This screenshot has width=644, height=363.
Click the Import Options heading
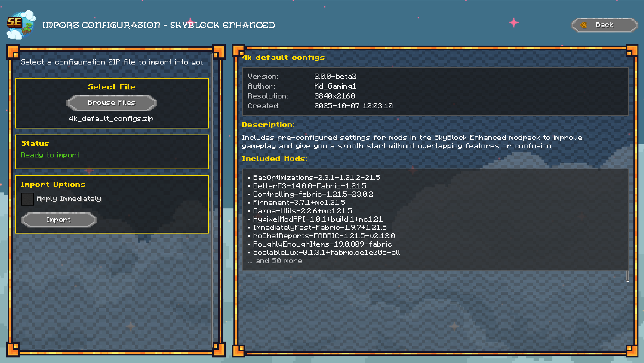[53, 184]
